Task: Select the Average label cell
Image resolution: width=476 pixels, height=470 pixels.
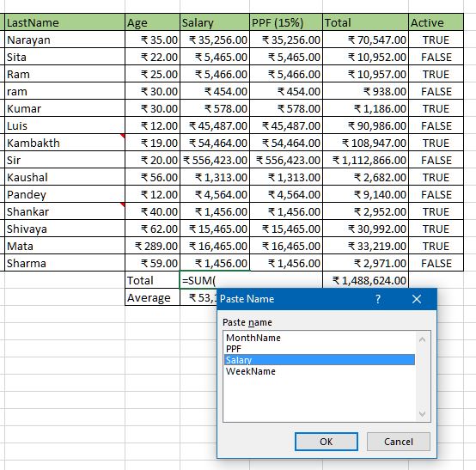Action: click(152, 297)
